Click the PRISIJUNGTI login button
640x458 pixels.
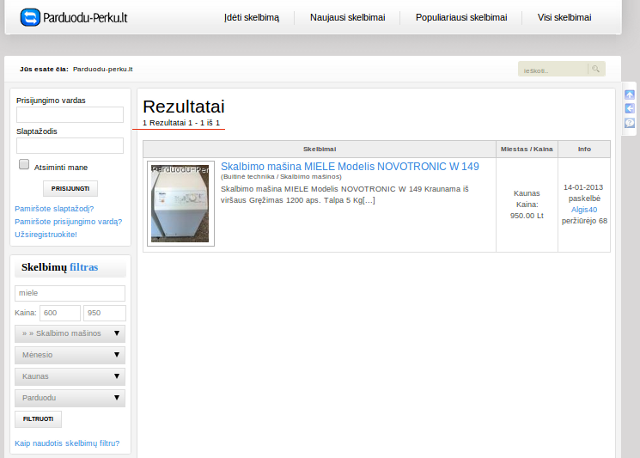(x=70, y=189)
